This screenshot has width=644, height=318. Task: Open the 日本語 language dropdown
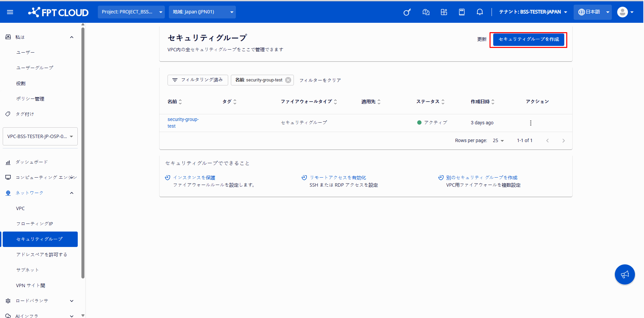pyautogui.click(x=593, y=12)
